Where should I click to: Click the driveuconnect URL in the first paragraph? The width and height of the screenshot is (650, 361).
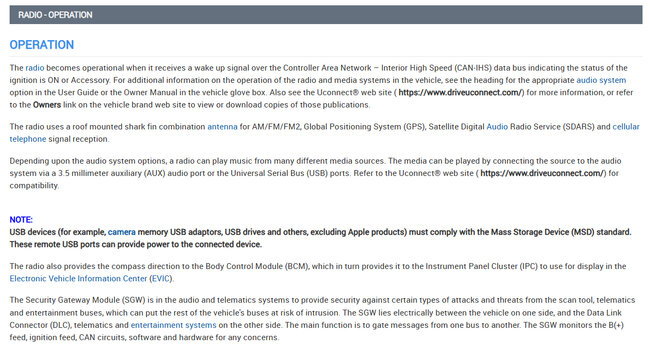pos(460,92)
